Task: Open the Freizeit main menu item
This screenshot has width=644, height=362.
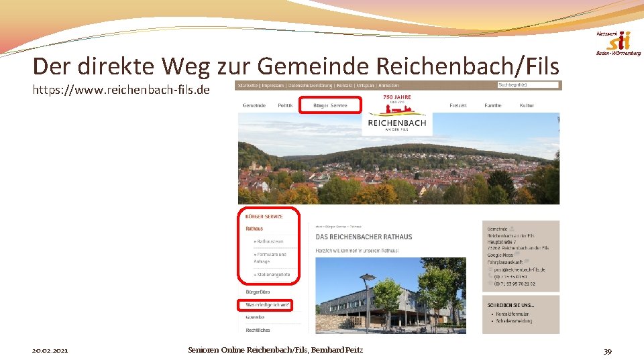Action: pyautogui.click(x=458, y=105)
